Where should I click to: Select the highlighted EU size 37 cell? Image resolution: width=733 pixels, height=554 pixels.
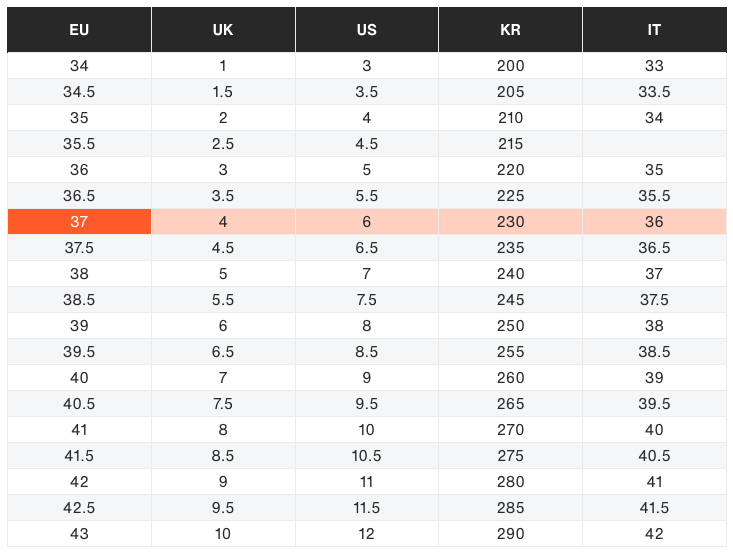click(x=79, y=222)
